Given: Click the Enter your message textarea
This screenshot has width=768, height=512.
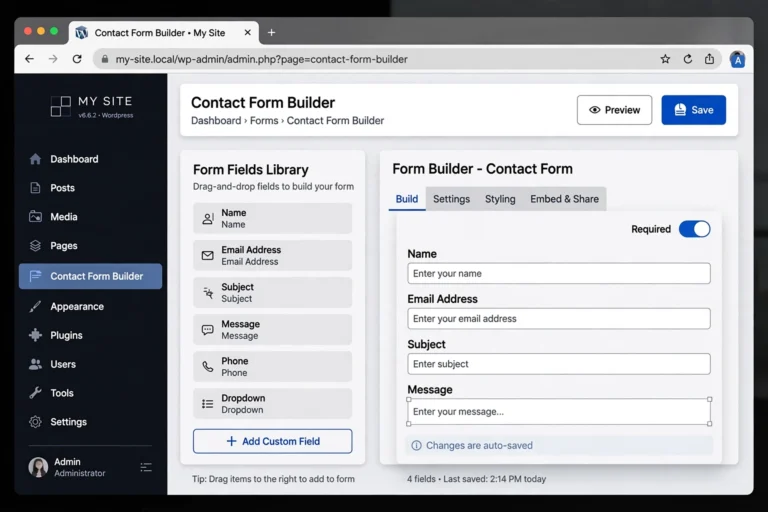Looking at the screenshot, I should (x=559, y=412).
